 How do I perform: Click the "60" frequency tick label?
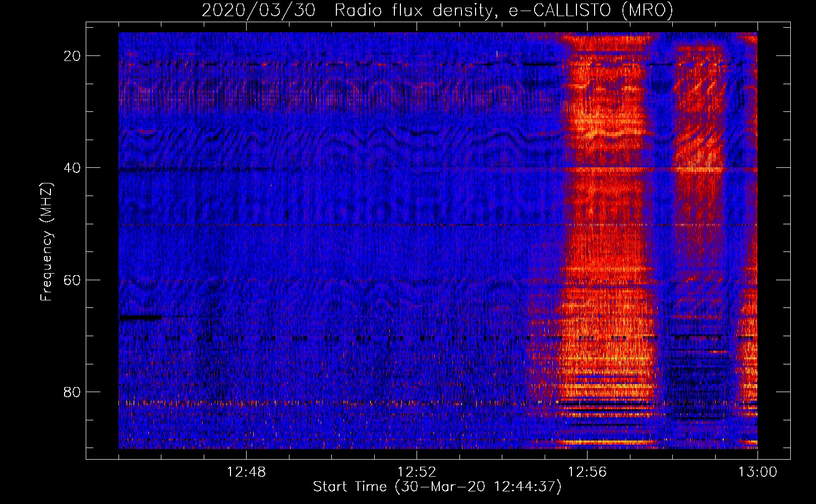(73, 280)
